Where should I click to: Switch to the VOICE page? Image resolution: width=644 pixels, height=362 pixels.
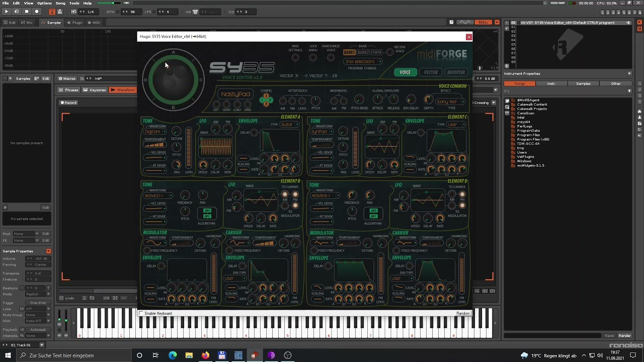(405, 72)
